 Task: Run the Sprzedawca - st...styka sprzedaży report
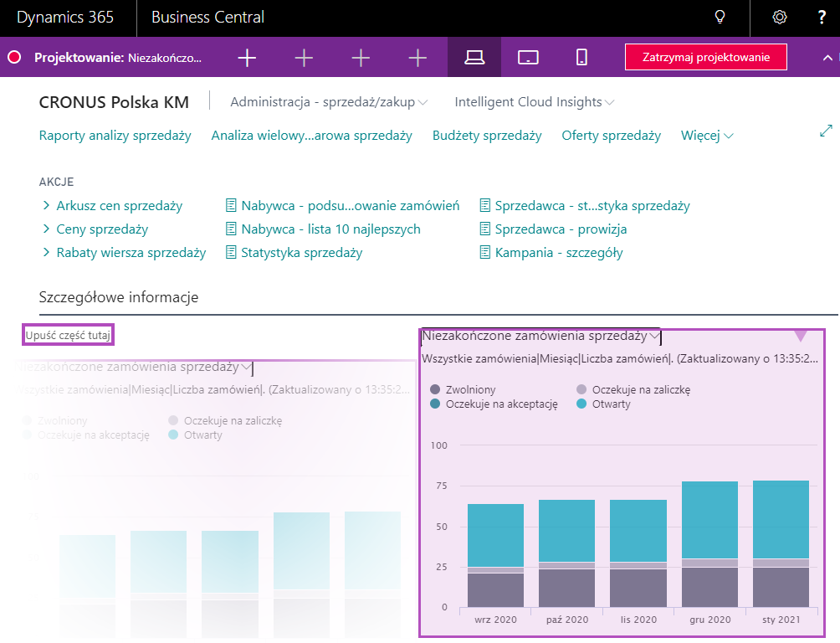tap(592, 206)
